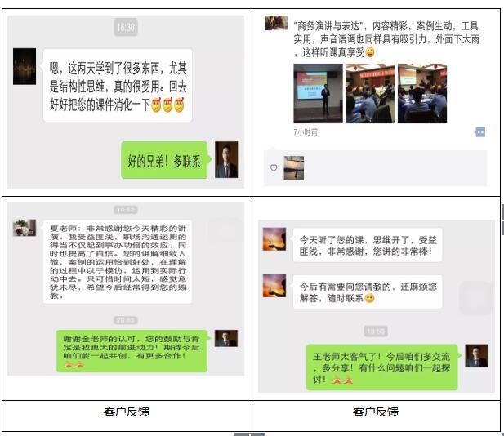Click the "16:30" timestamp in the chat
The image size is (504, 436).
pyautogui.click(x=126, y=27)
